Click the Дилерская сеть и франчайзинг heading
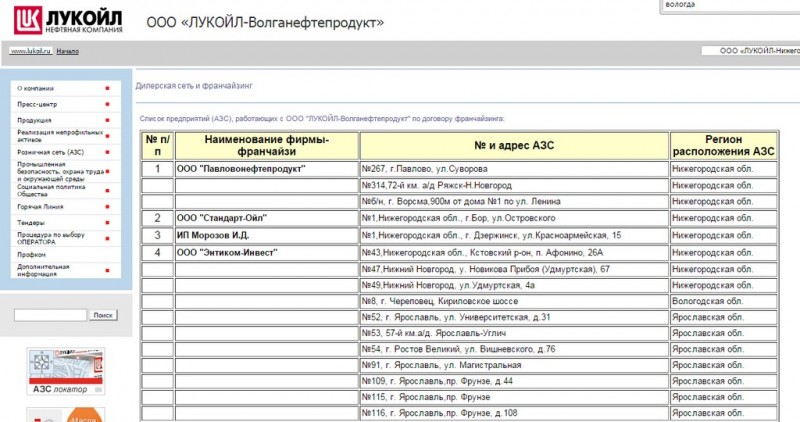 (194, 86)
